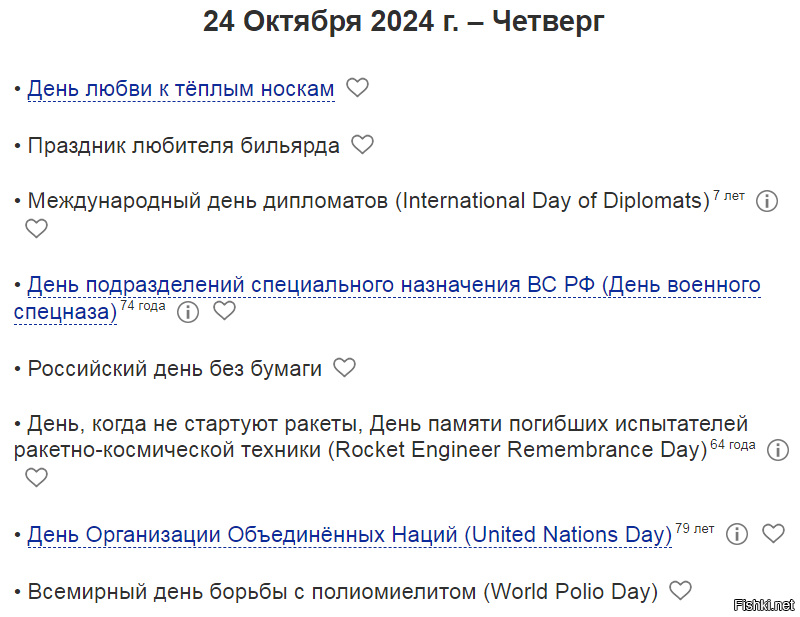This screenshot has height=617, width=800.
Task: Show info for День военного спецназа
Action: [x=188, y=311]
